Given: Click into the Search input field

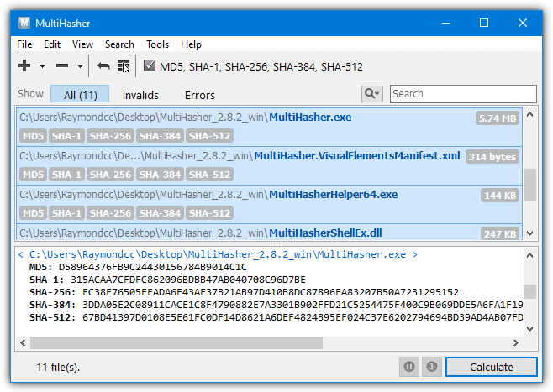Looking at the screenshot, I should pyautogui.click(x=463, y=94).
